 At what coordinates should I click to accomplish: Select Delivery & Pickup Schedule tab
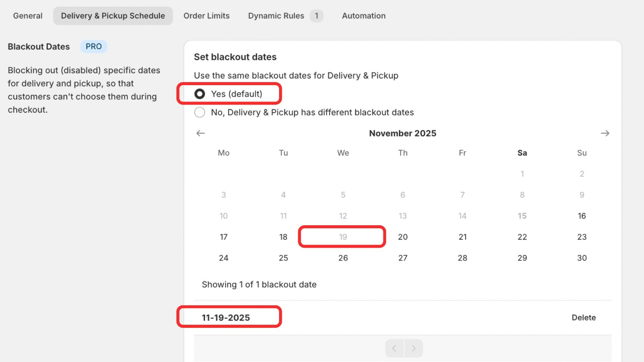point(113,16)
